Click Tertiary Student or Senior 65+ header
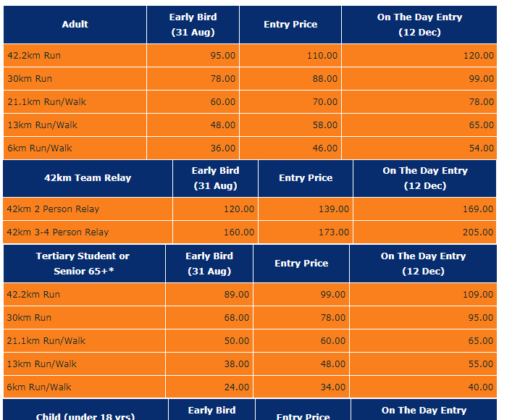Image resolution: width=520 pixels, height=420 pixels. tap(84, 264)
